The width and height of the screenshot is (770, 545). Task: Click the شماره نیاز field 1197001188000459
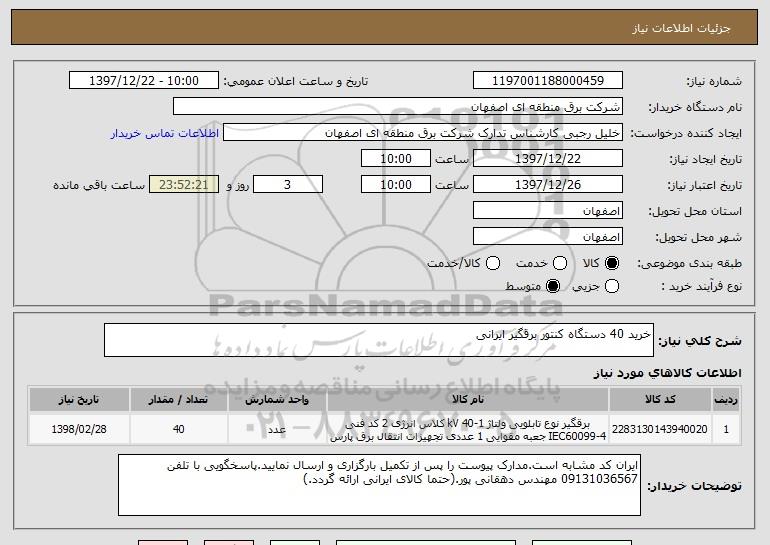548,81
